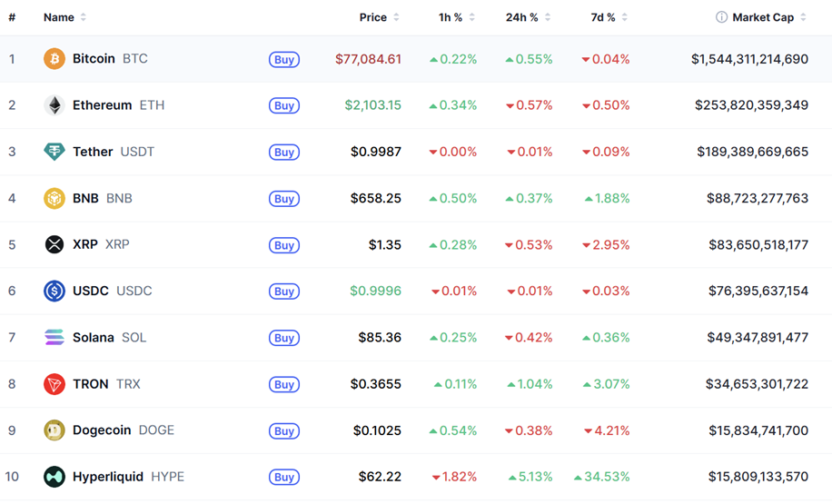
Task: Buy Bitcoin with its Buy button
Action: (284, 59)
